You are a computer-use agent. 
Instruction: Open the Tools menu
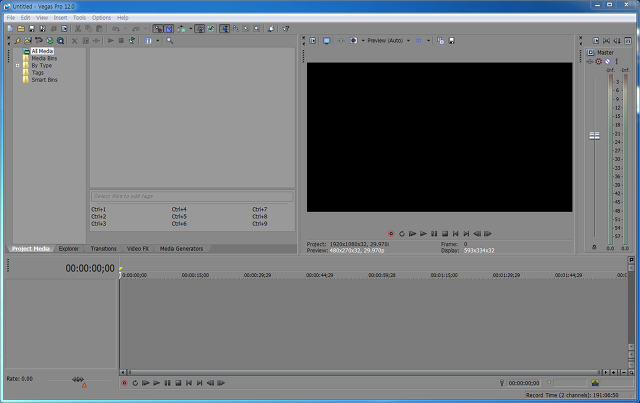80,18
